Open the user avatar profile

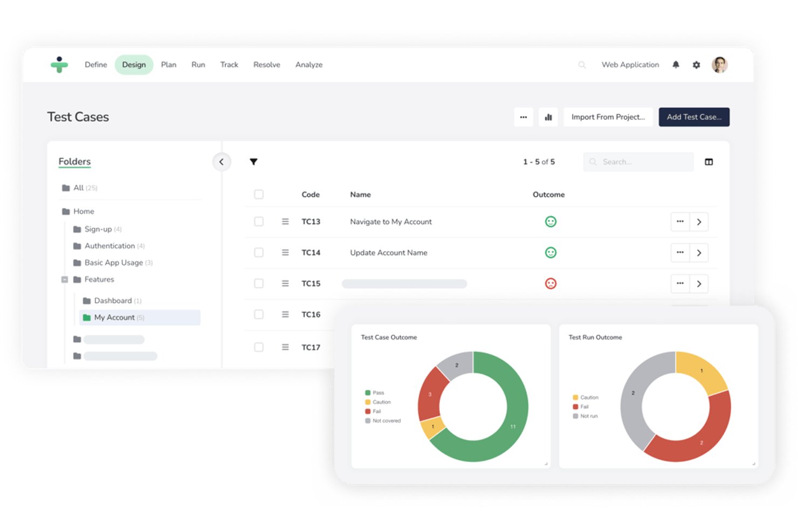point(719,65)
